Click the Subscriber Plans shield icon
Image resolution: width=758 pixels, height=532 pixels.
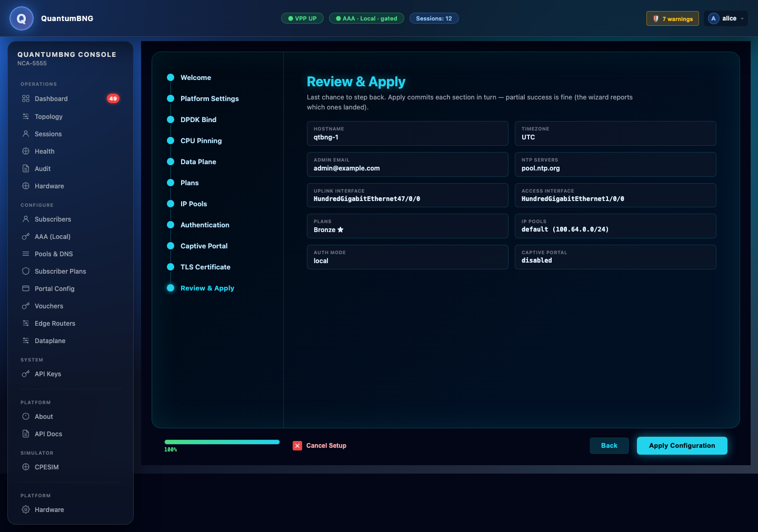pos(26,271)
